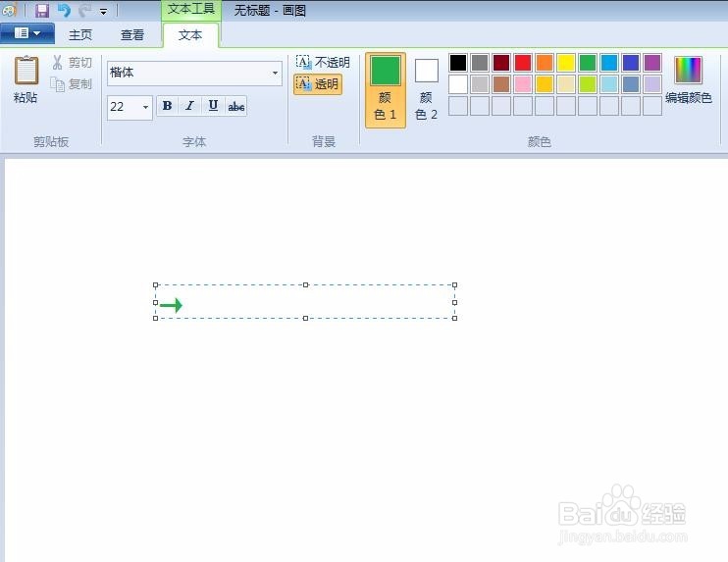The height and width of the screenshot is (562, 728).
Task: Click the Paste clipboard icon
Action: 26,71
